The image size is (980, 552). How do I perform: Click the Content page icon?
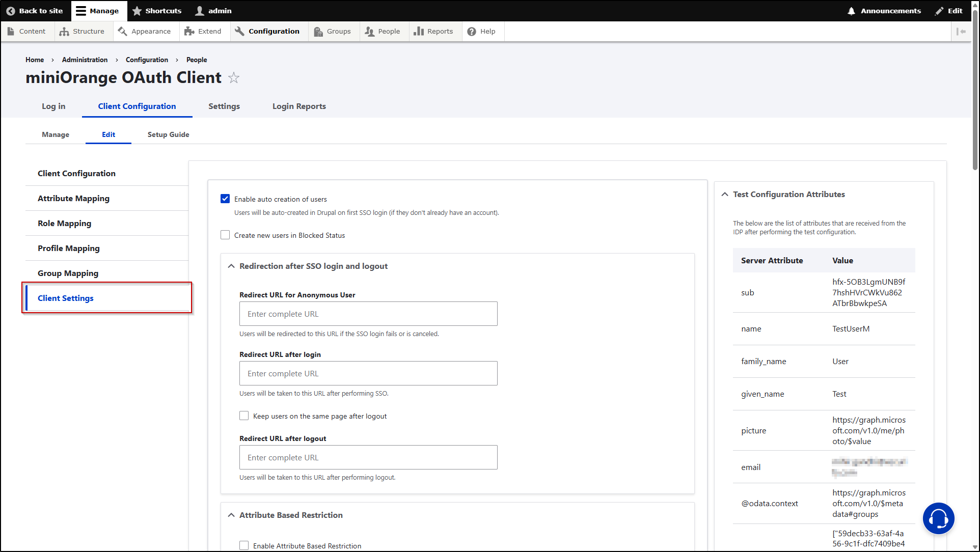click(x=11, y=31)
